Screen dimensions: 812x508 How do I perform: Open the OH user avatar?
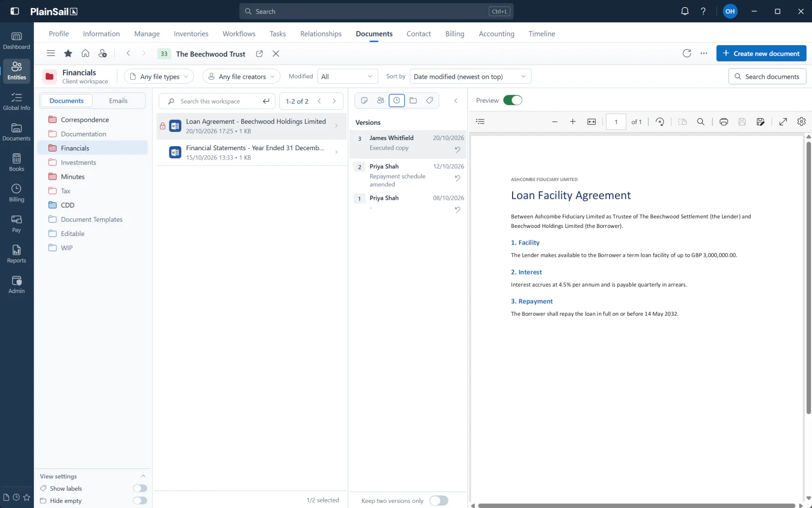730,11
